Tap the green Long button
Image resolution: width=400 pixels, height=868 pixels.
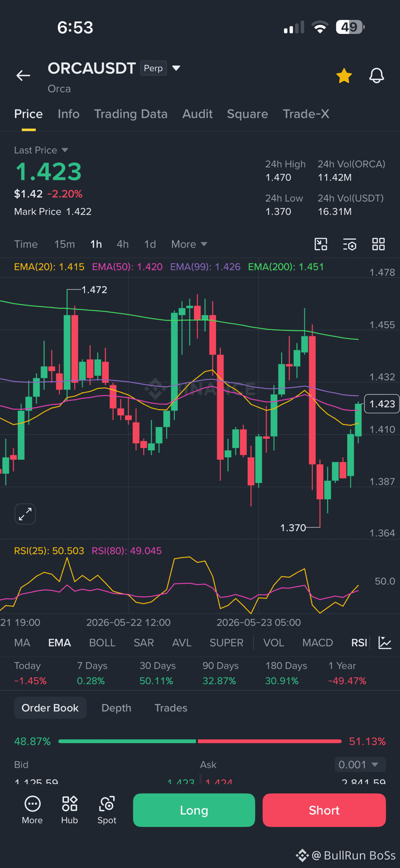194,810
